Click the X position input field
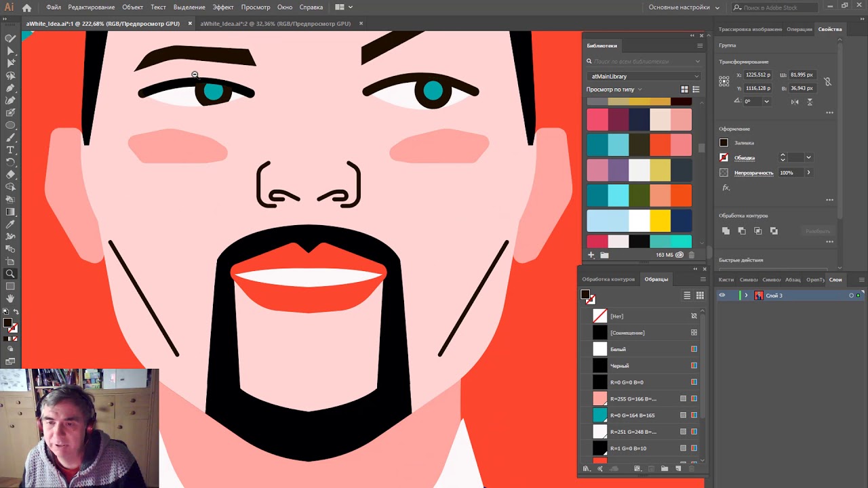Viewport: 868px width, 488px height. [x=758, y=75]
